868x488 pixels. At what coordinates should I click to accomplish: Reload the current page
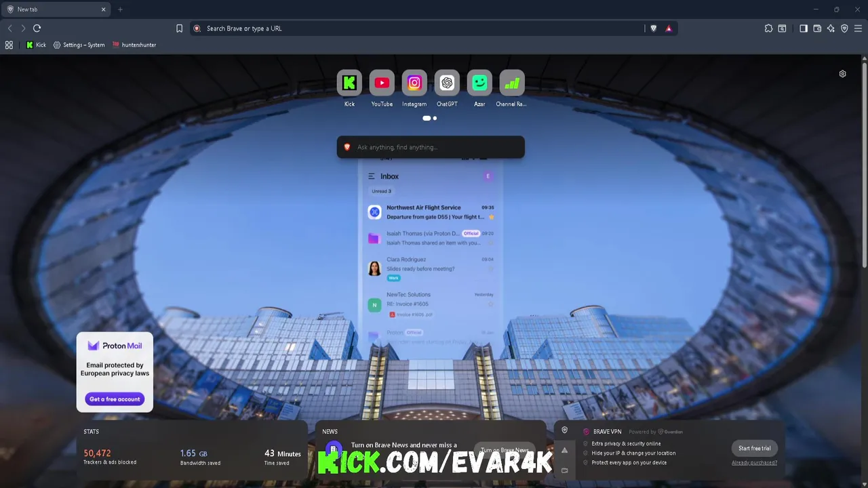[37, 28]
